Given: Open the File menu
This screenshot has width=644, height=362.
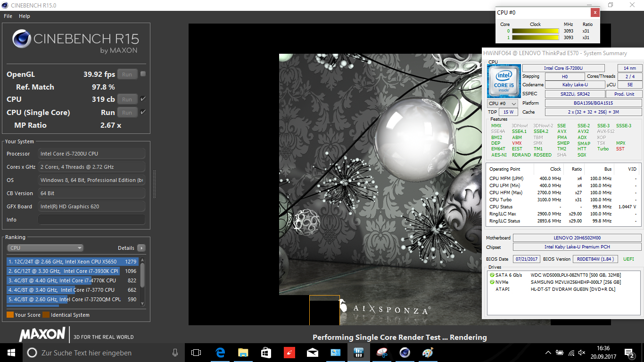Looking at the screenshot, I should coord(8,16).
